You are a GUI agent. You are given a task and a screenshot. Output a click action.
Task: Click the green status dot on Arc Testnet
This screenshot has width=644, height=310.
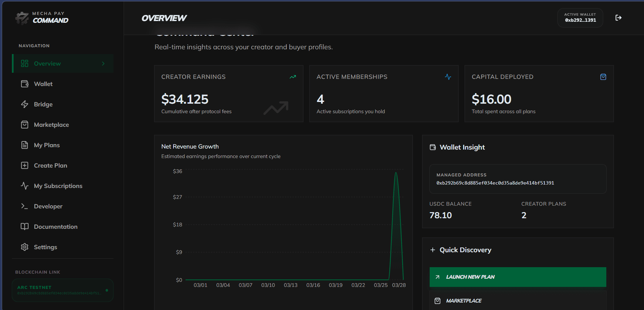click(x=107, y=290)
